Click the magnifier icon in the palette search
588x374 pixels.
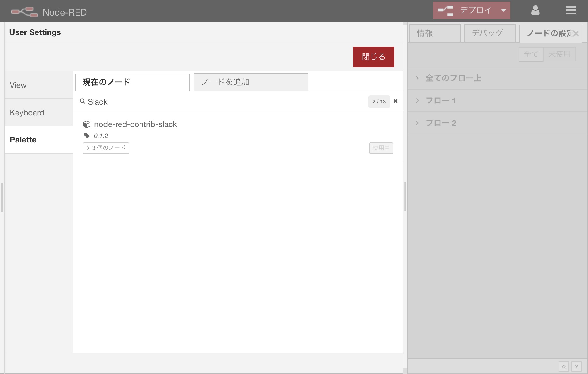coord(83,101)
